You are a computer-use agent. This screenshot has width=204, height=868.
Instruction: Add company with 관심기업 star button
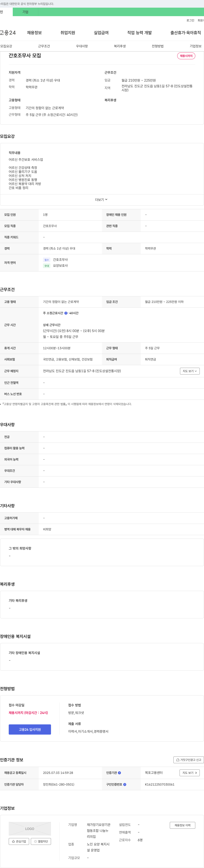coord(18,841)
